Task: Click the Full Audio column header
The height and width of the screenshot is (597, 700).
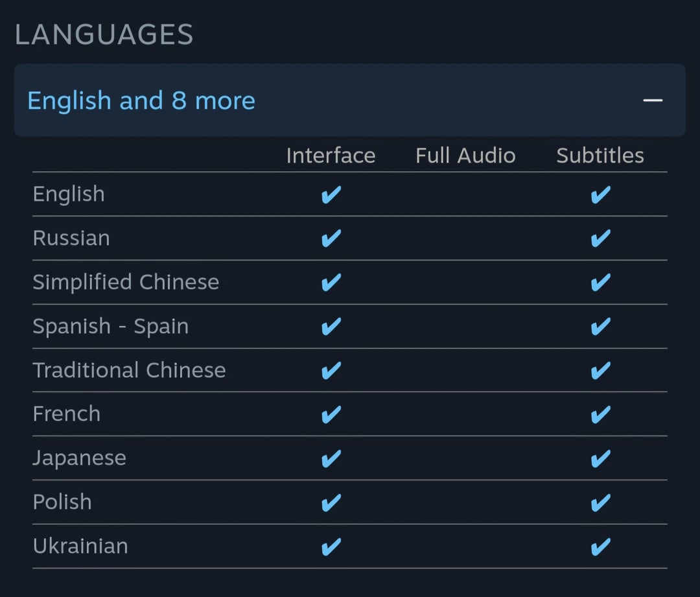Action: click(465, 156)
